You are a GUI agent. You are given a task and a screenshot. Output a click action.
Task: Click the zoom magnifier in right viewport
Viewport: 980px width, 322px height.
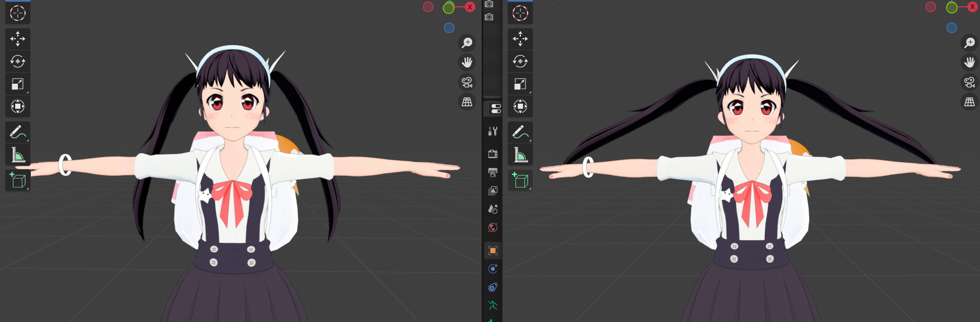tap(970, 42)
